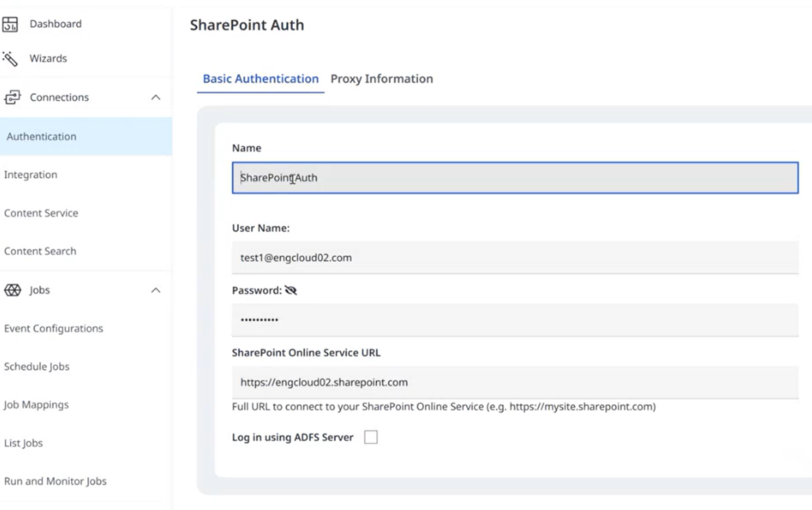Click the Log in using ADFS Server label

coord(293,437)
